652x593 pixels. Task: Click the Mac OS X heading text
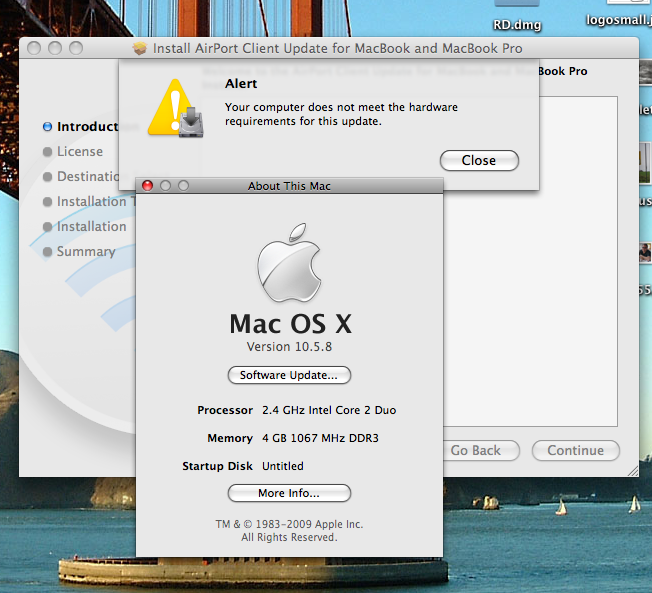tap(291, 324)
